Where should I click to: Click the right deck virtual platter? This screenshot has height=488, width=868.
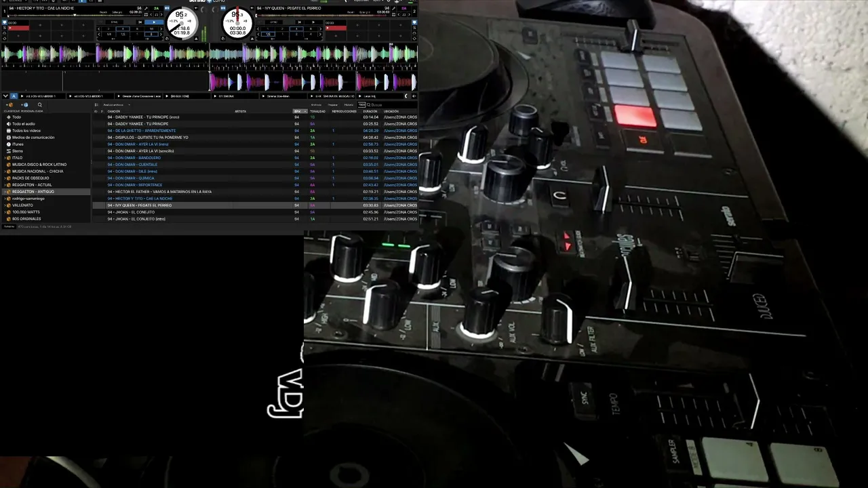click(x=237, y=24)
